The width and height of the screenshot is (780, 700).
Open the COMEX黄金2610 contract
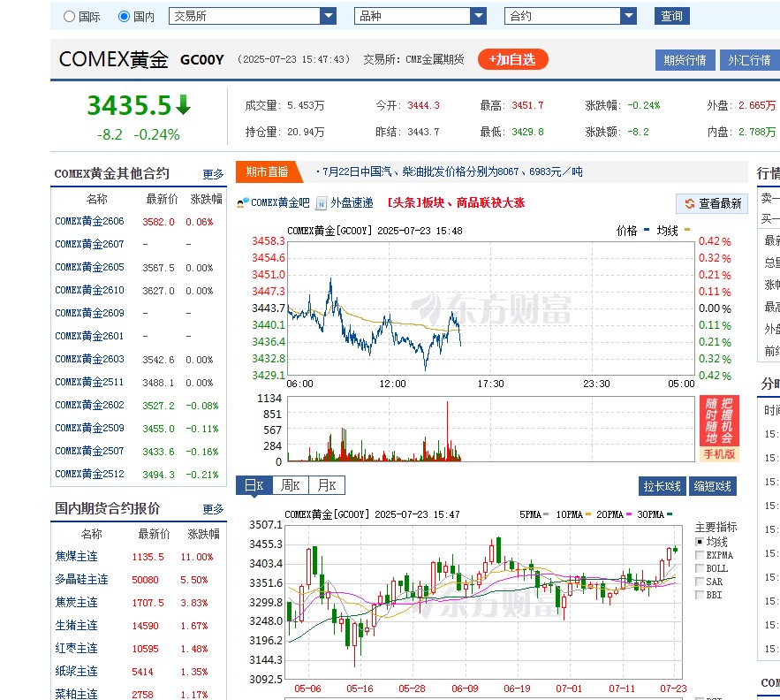[x=89, y=290]
